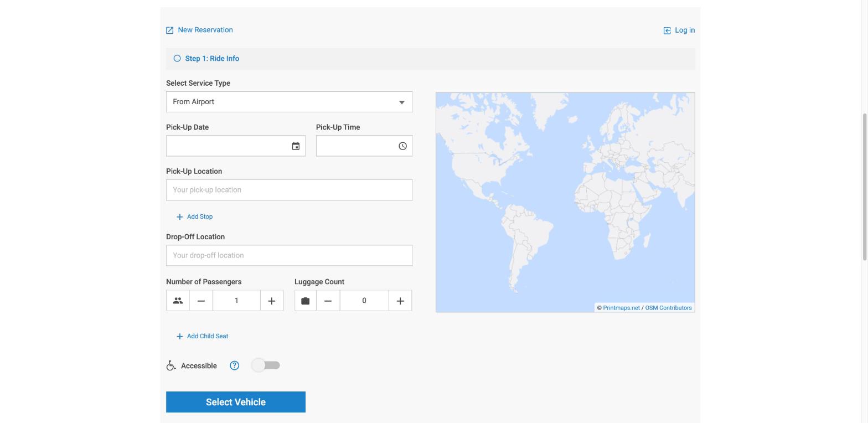Expand the Step 1: Ride Info section
This screenshot has width=868, height=423.
click(x=431, y=59)
